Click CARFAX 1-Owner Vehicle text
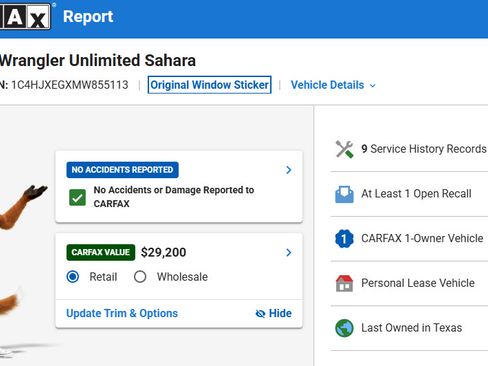Image resolution: width=488 pixels, height=366 pixels. coord(422,238)
